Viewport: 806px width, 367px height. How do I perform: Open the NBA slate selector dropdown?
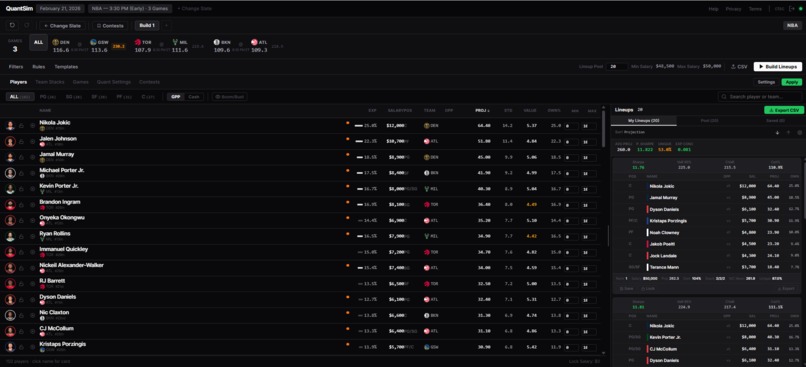coord(130,9)
